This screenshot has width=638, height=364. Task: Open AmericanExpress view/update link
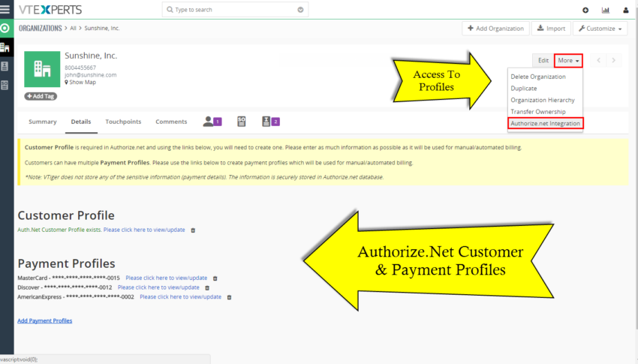pyautogui.click(x=181, y=297)
